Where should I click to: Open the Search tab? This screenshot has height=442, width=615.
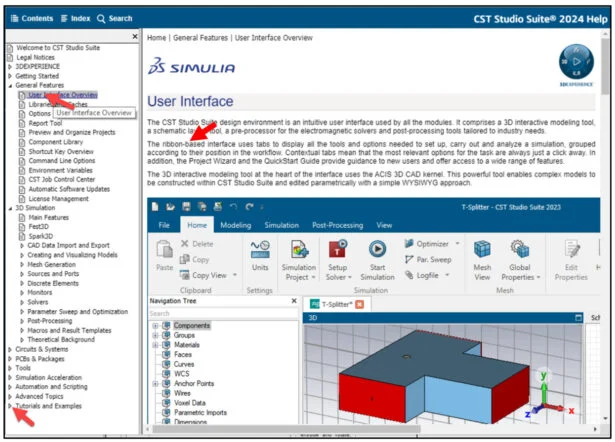click(114, 18)
